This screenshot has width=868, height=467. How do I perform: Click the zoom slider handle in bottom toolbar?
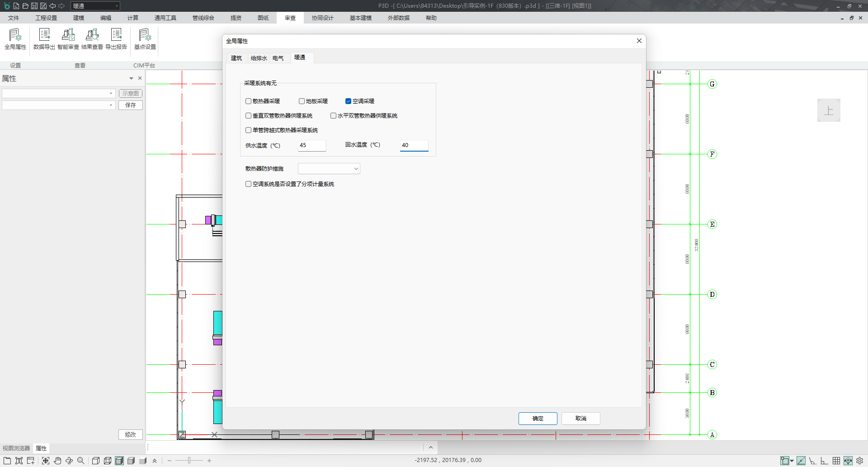(x=189, y=461)
